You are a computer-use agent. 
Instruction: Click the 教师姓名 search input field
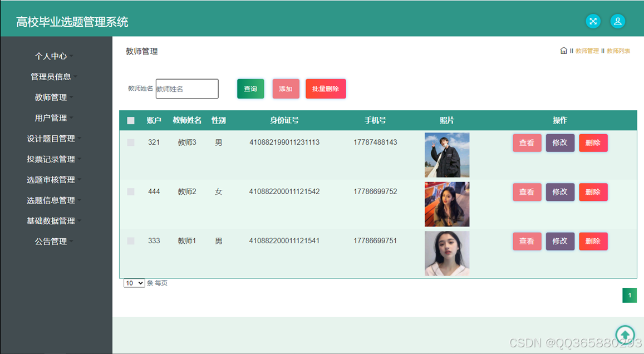187,88
